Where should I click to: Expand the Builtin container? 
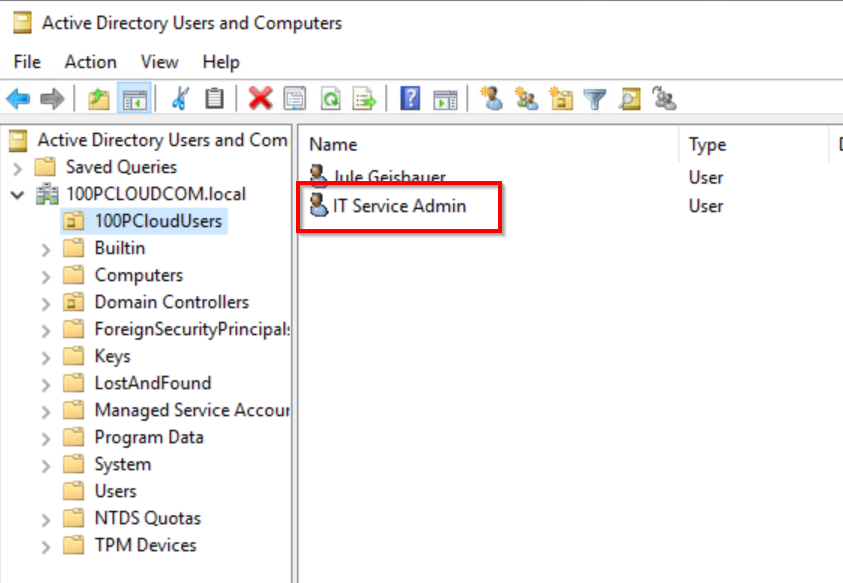click(46, 249)
